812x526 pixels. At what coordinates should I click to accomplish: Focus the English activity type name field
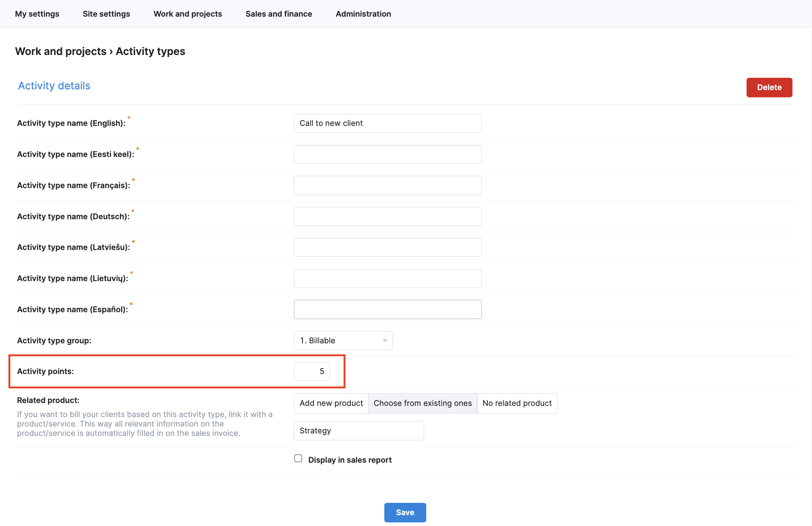click(388, 123)
